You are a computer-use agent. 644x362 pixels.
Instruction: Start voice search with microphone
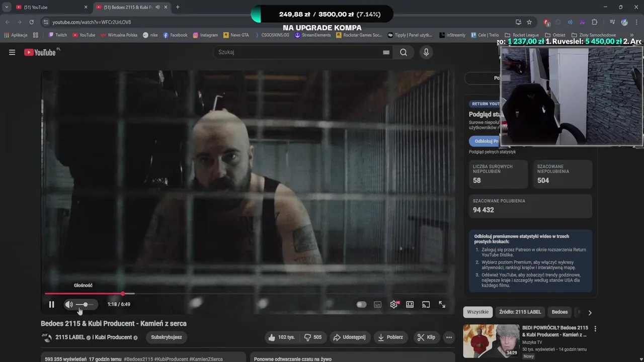coord(426,52)
